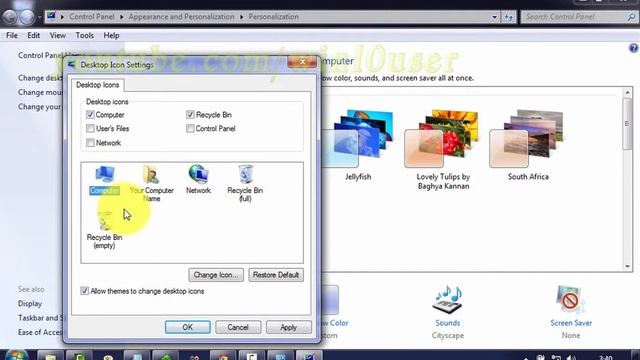Click the theme list scrollbar thumb
Image resolution: width=640 pixels, height=360 pixels.
click(627, 124)
